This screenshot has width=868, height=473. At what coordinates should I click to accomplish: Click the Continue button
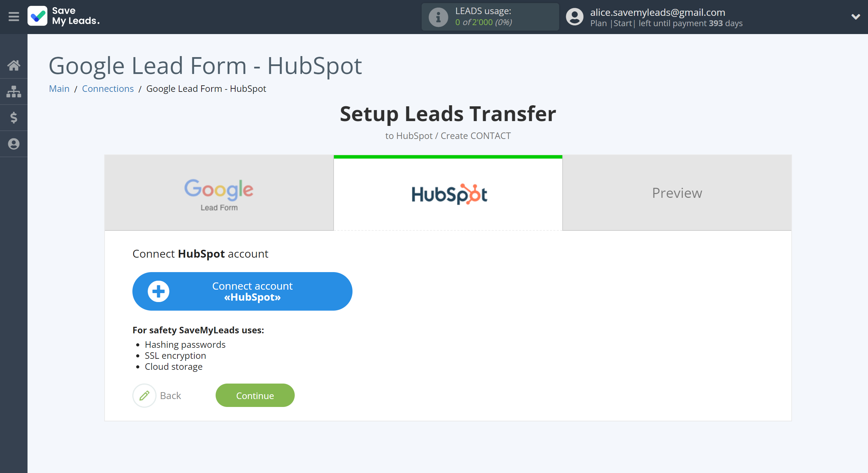(255, 395)
